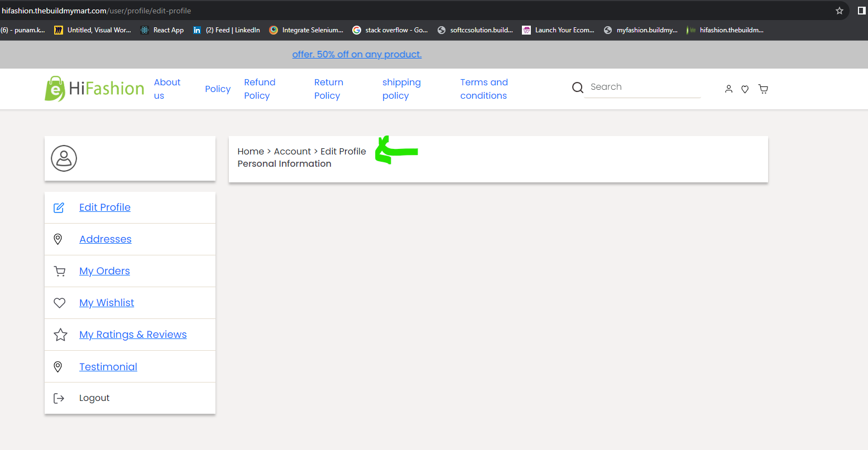Open the punam.k... bookmark
Screen dimensions: 868x450
coord(23,30)
